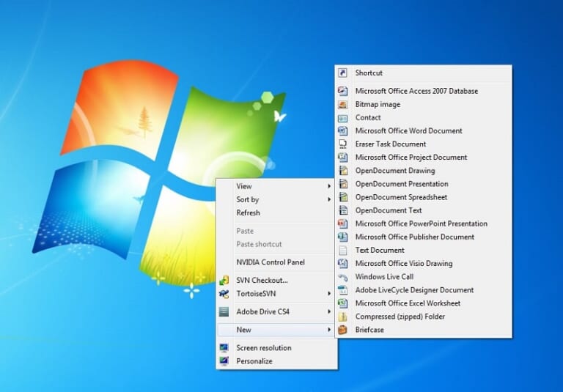Click the Windows Live Call phone icon
The height and width of the screenshot is (392, 563).
[x=343, y=277]
